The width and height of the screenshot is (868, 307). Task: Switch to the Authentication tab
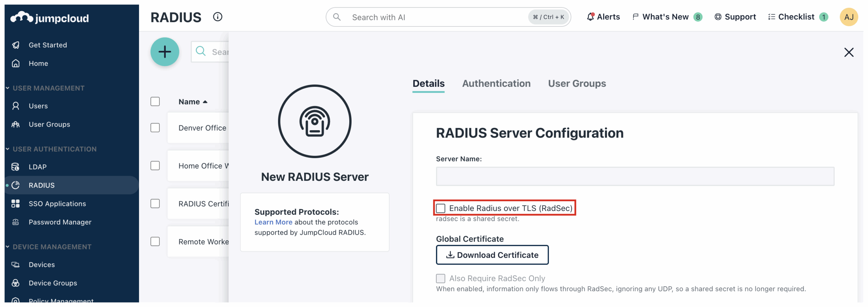pyautogui.click(x=496, y=83)
